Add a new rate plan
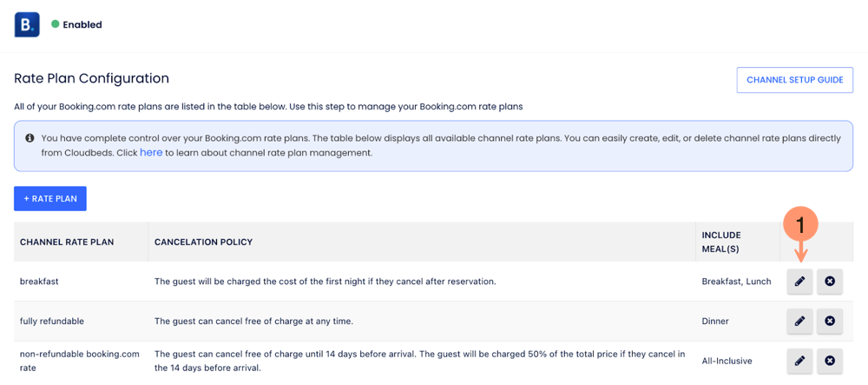Viewport: 868px width, 385px height. (50, 199)
